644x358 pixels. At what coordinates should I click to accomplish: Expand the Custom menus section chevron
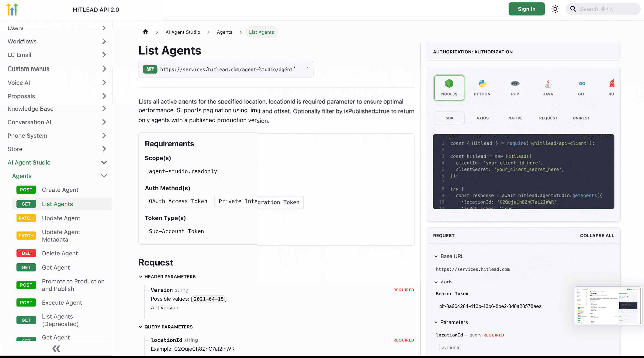tap(104, 69)
